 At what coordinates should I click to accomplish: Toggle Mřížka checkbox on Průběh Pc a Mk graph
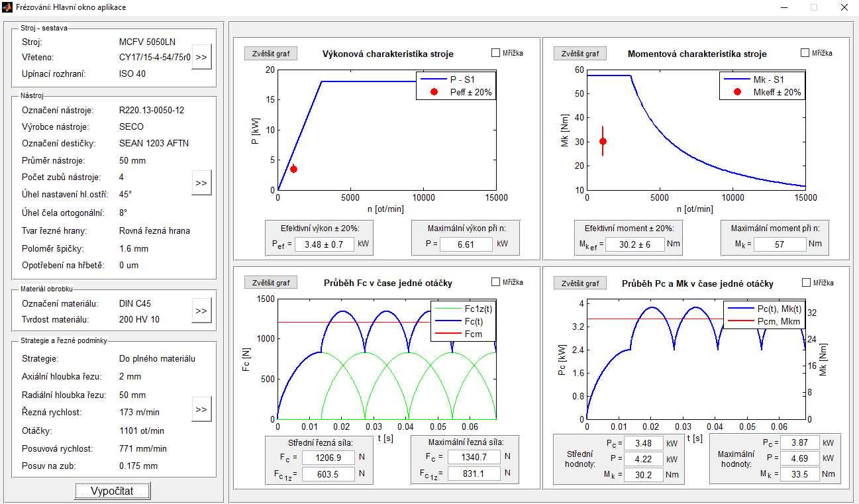pyautogui.click(x=805, y=282)
